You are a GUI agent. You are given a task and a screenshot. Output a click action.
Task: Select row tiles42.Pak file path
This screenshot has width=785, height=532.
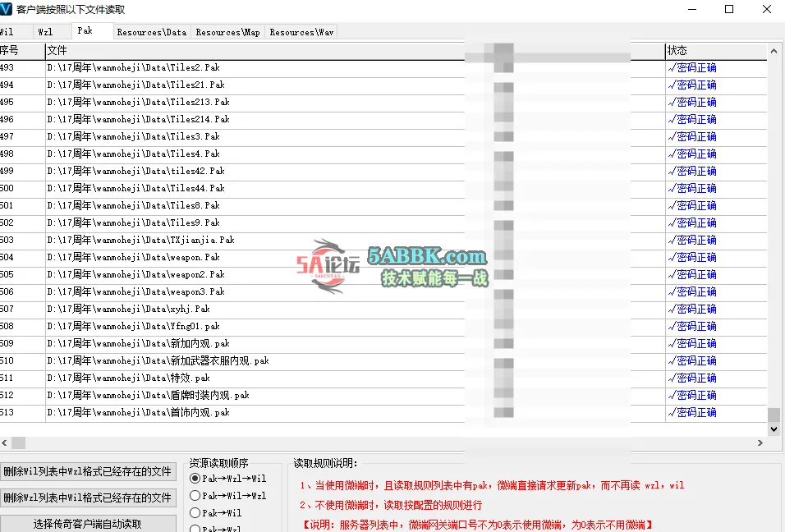tap(135, 171)
